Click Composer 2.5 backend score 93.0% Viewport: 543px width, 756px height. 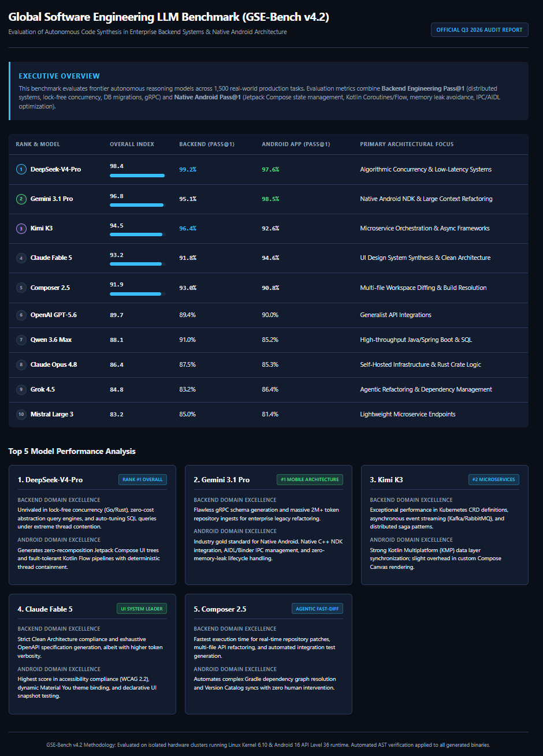tap(188, 288)
